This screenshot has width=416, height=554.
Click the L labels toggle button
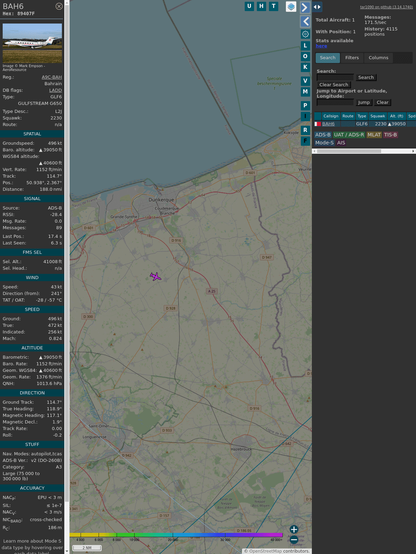pos(305,46)
